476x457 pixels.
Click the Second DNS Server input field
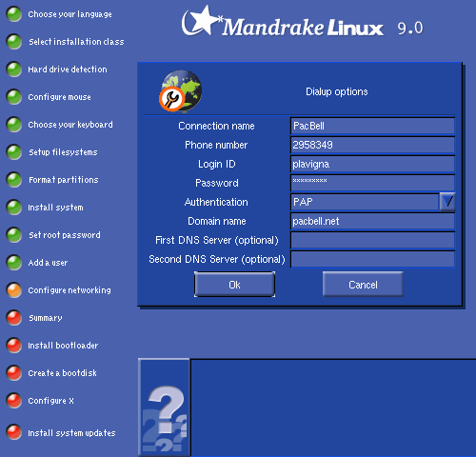(x=372, y=259)
